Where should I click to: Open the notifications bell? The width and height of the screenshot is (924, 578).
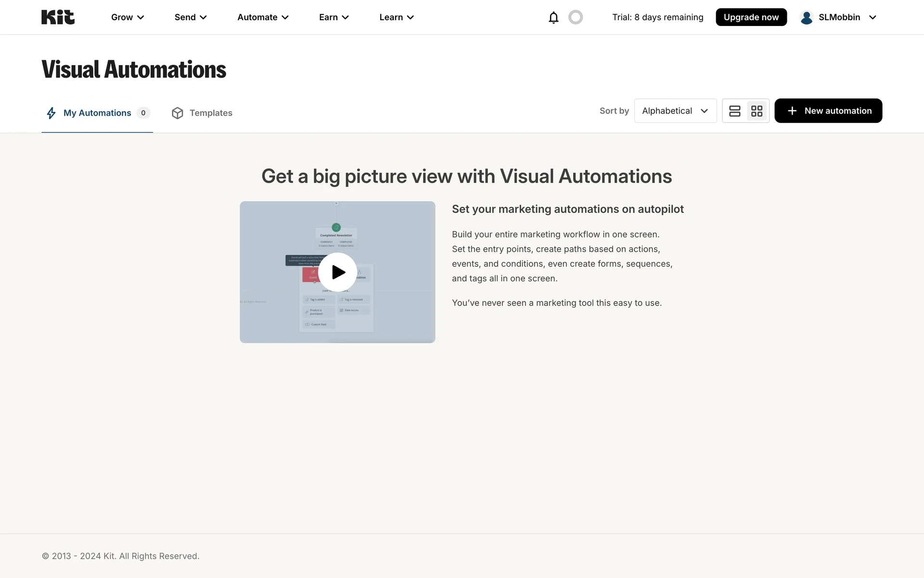553,17
